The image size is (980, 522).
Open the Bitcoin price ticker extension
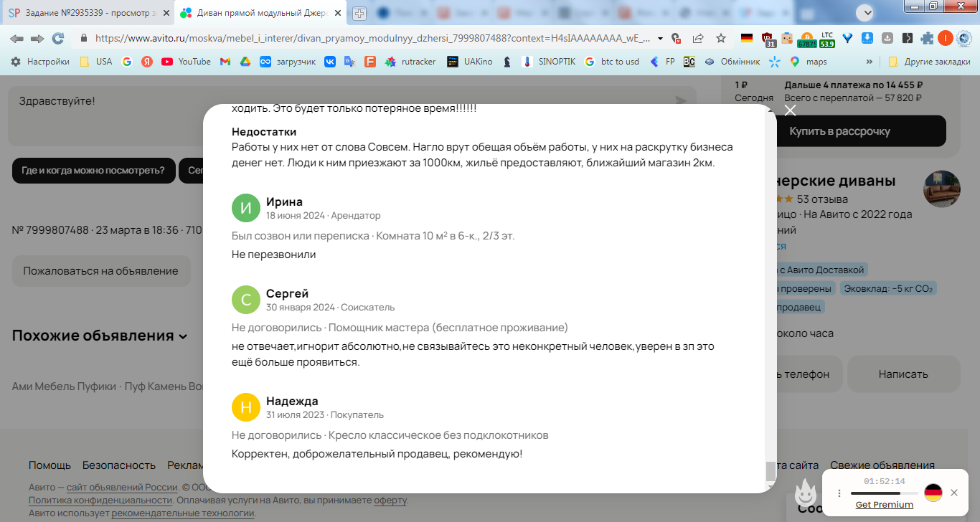806,39
